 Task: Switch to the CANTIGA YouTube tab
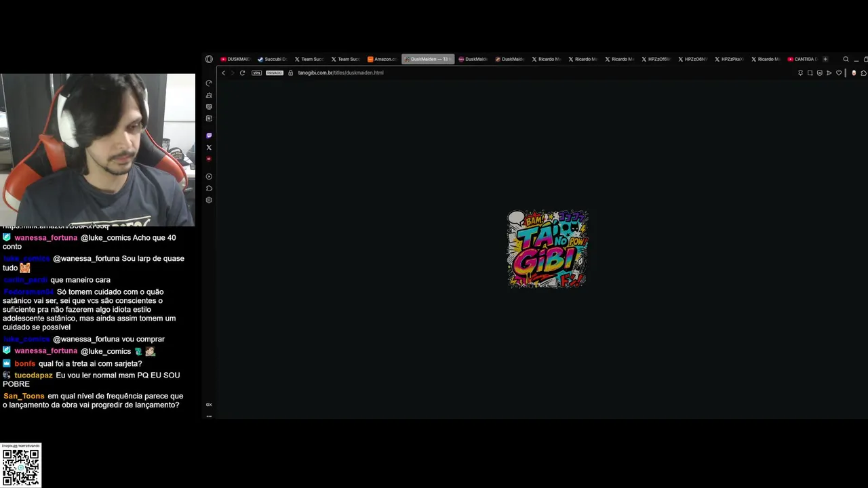point(803,59)
